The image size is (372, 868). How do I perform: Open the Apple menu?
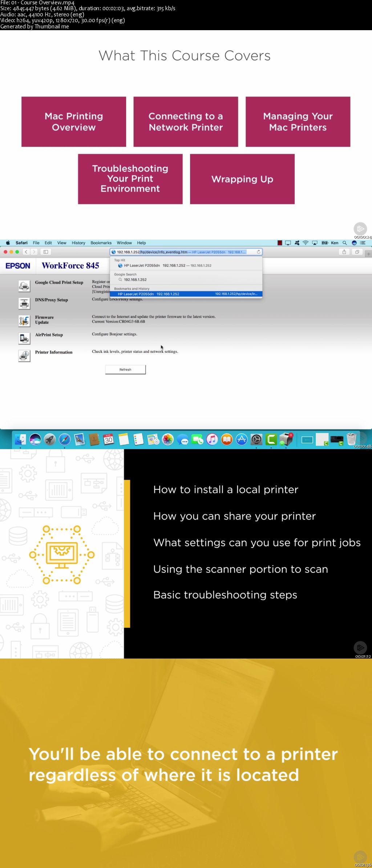pyautogui.click(x=8, y=243)
